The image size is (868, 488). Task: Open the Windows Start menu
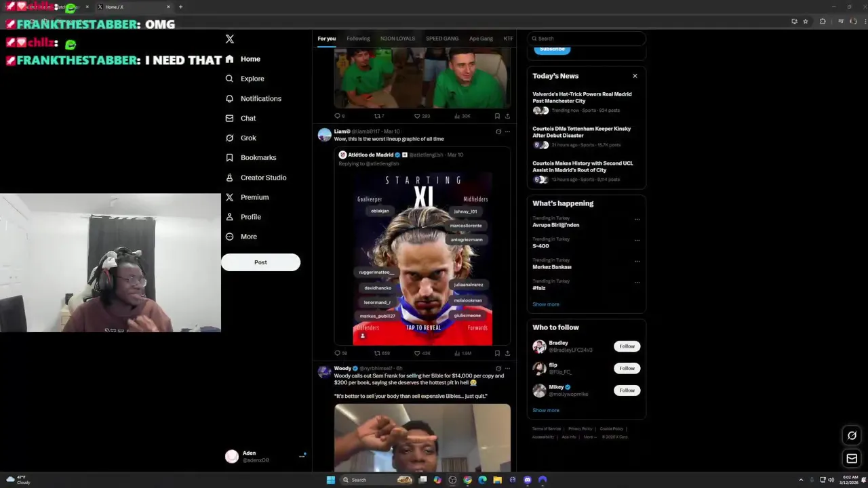(331, 480)
